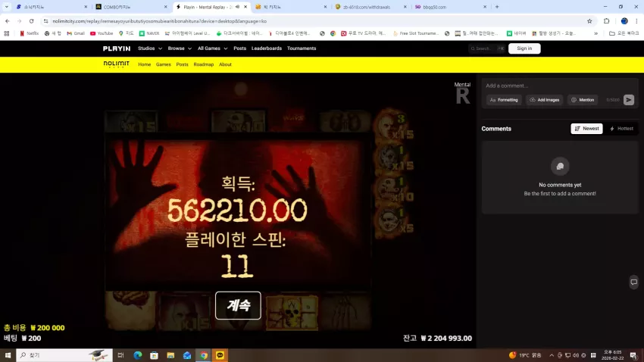The height and width of the screenshot is (362, 644).
Task: Open the YouTube bookmark
Action: [x=102, y=33]
